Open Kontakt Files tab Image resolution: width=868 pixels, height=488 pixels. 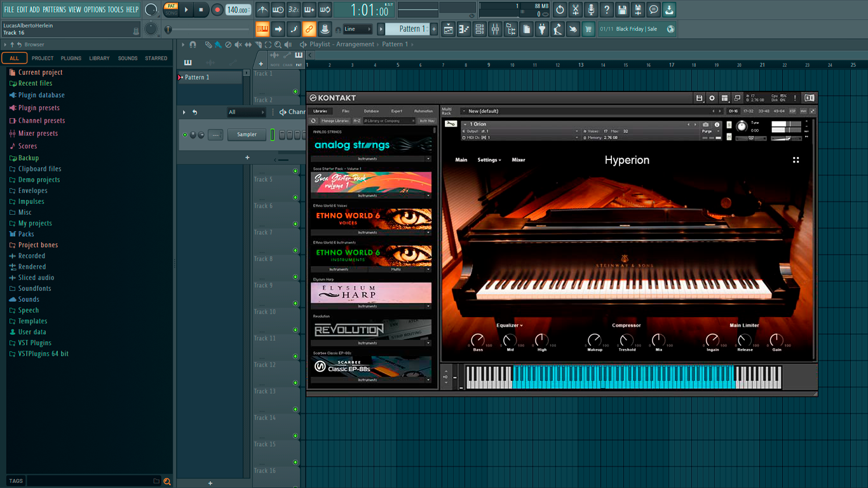346,111
